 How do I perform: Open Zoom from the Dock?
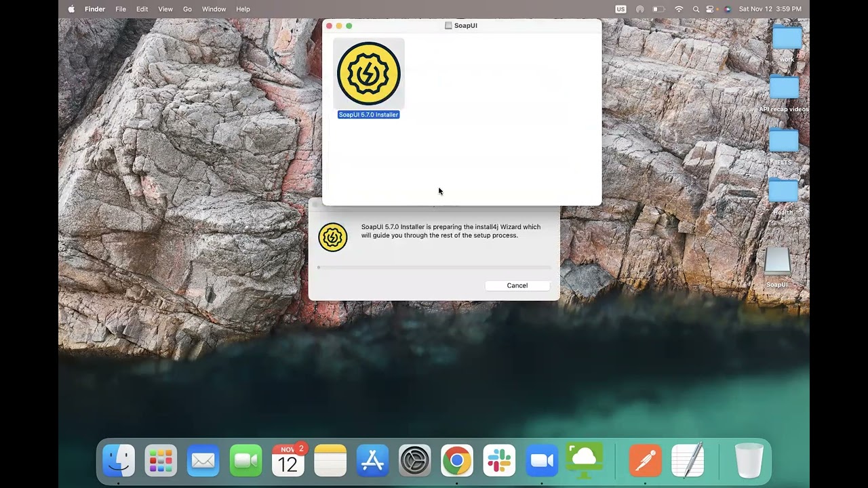542,461
